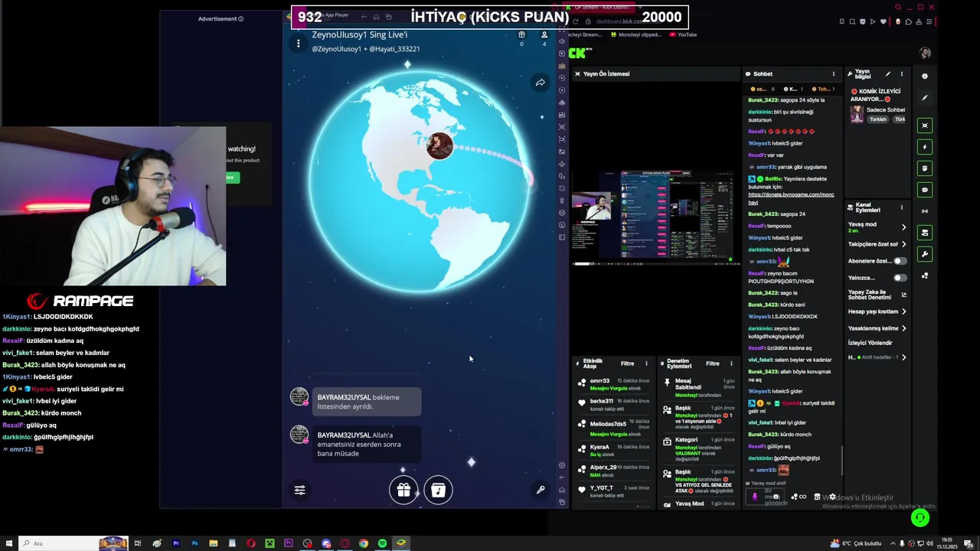
Task: Open Yayın bilgisi panel three-dot menu
Action: 902,74
